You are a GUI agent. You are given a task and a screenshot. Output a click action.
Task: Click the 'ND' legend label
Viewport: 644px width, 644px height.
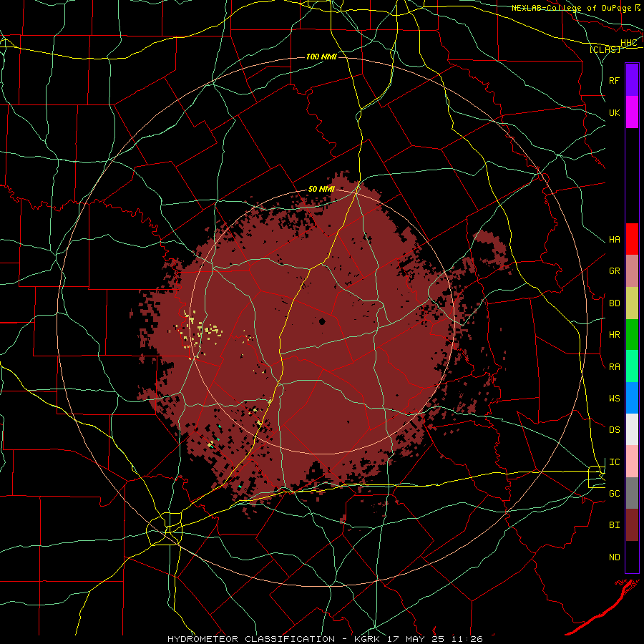click(x=614, y=557)
